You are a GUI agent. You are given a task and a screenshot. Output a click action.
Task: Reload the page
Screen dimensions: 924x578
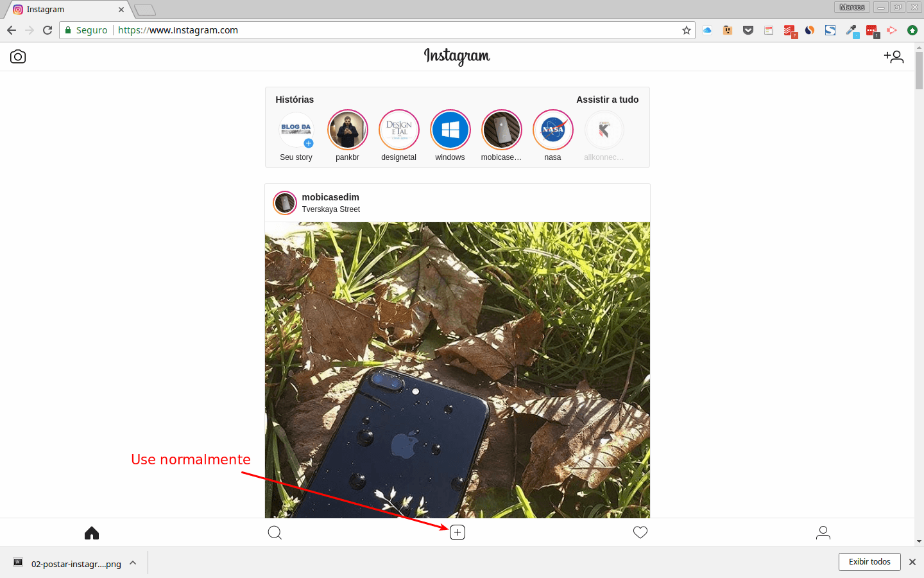pyautogui.click(x=47, y=30)
